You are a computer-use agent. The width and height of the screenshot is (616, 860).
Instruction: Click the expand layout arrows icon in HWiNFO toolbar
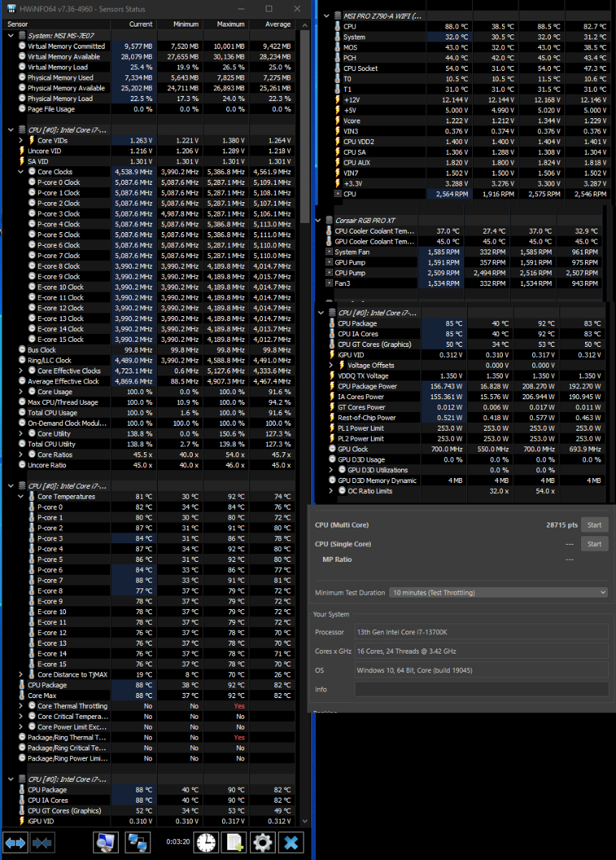[15, 841]
